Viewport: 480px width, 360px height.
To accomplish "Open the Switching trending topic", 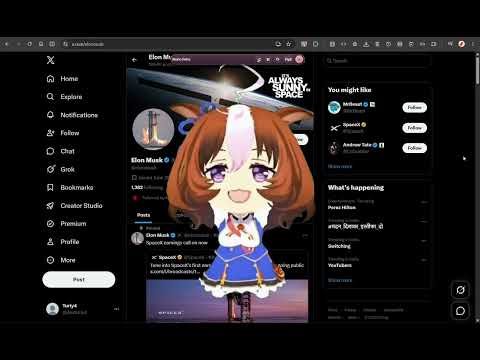I will click(x=339, y=246).
